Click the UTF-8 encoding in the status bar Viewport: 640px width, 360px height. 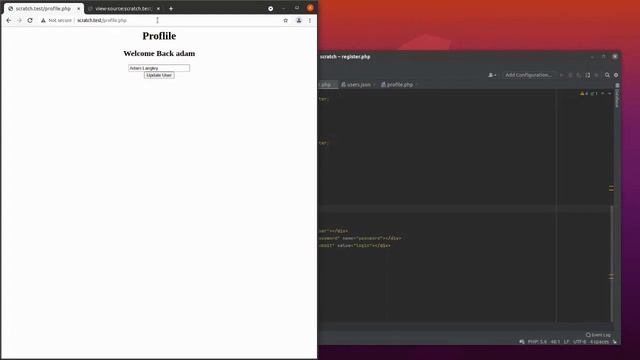pyautogui.click(x=580, y=342)
